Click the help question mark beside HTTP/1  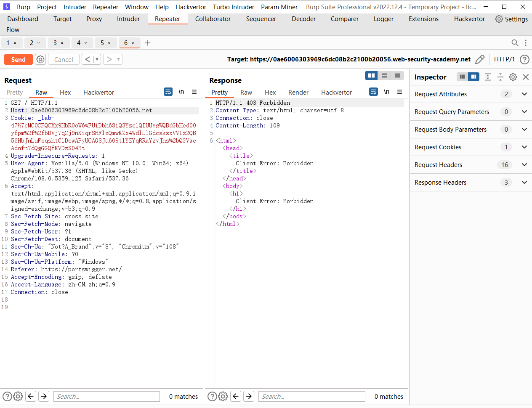[524, 59]
